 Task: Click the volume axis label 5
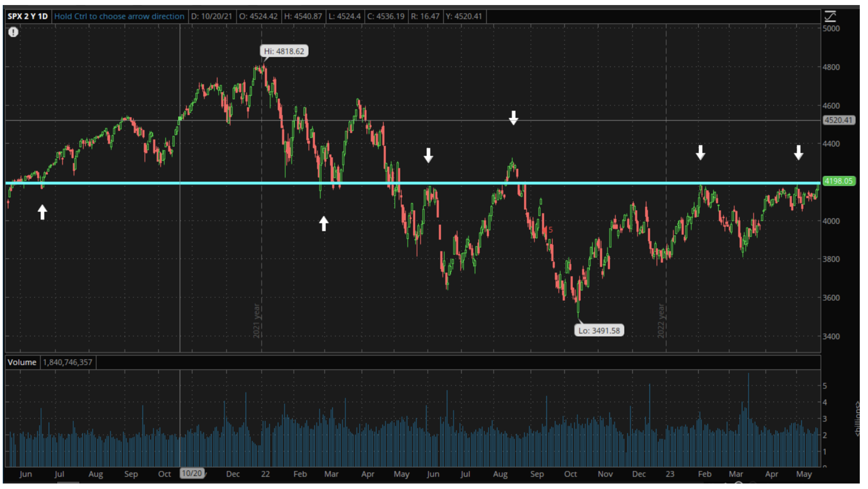825,386
